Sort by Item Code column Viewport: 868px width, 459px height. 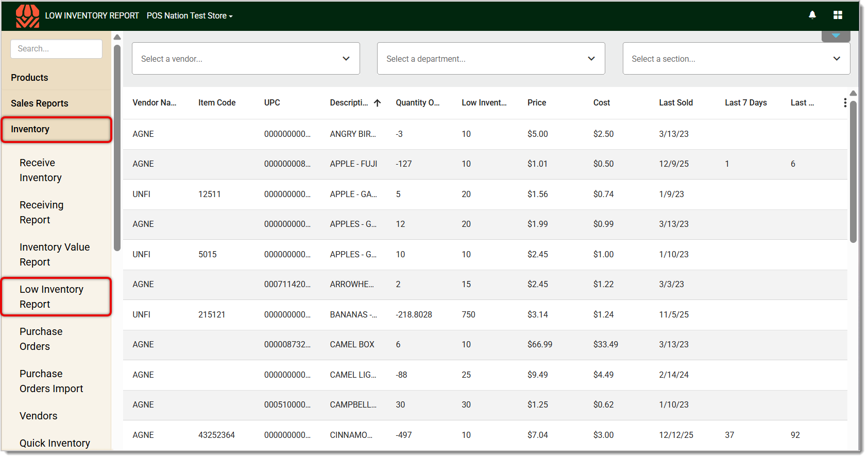tap(217, 103)
